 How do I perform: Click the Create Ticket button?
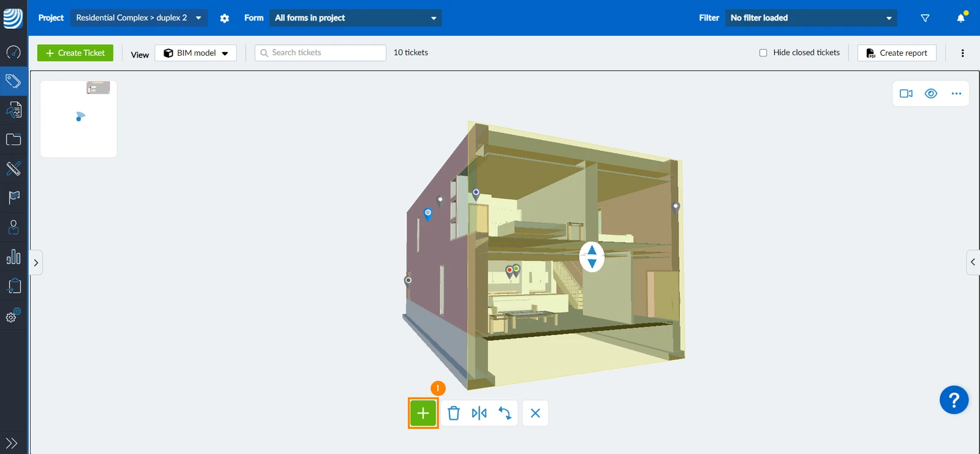click(x=75, y=53)
